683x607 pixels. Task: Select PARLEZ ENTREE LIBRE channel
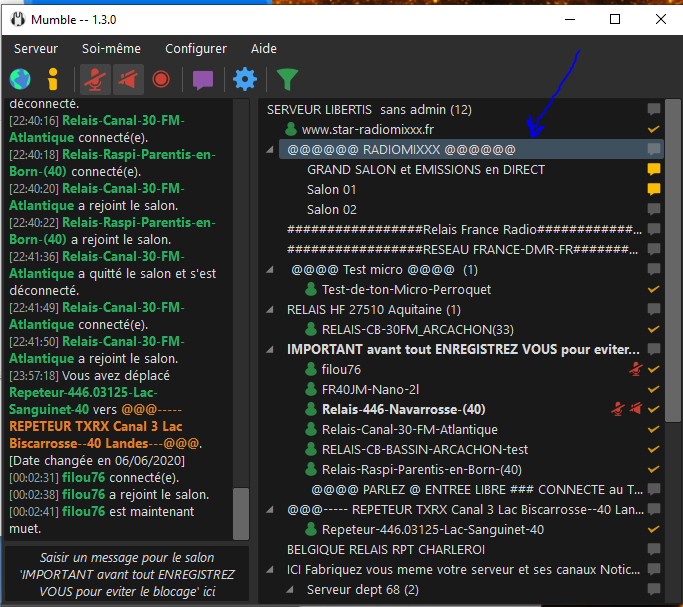click(x=477, y=490)
